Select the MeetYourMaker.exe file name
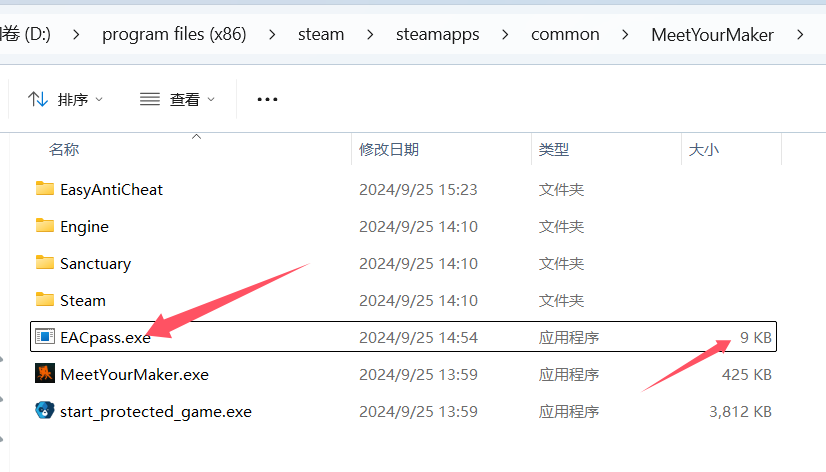This screenshot has height=472, width=826. pyautogui.click(x=134, y=375)
